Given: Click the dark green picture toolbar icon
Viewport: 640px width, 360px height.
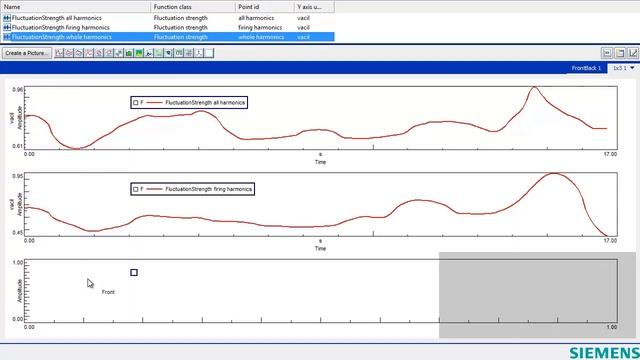Looking at the screenshot, I should coord(129,53).
